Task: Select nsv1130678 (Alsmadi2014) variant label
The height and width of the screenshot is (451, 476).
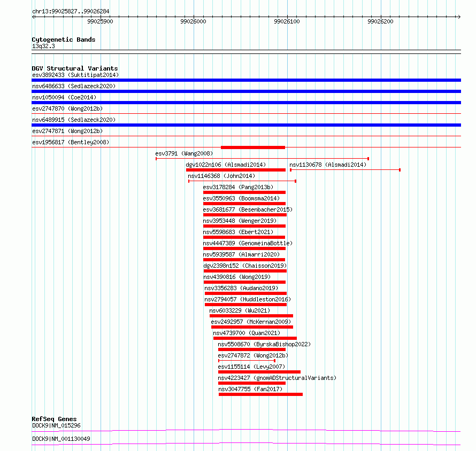Action: pos(328,165)
